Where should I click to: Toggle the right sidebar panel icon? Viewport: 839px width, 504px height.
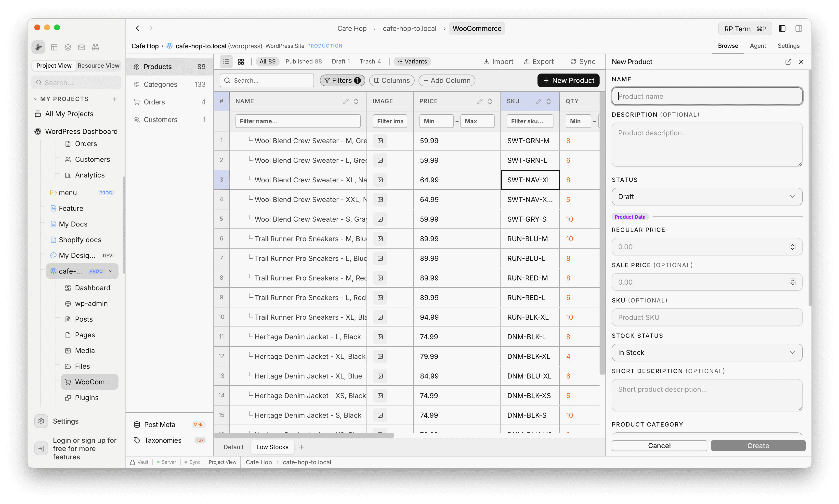coord(799,28)
